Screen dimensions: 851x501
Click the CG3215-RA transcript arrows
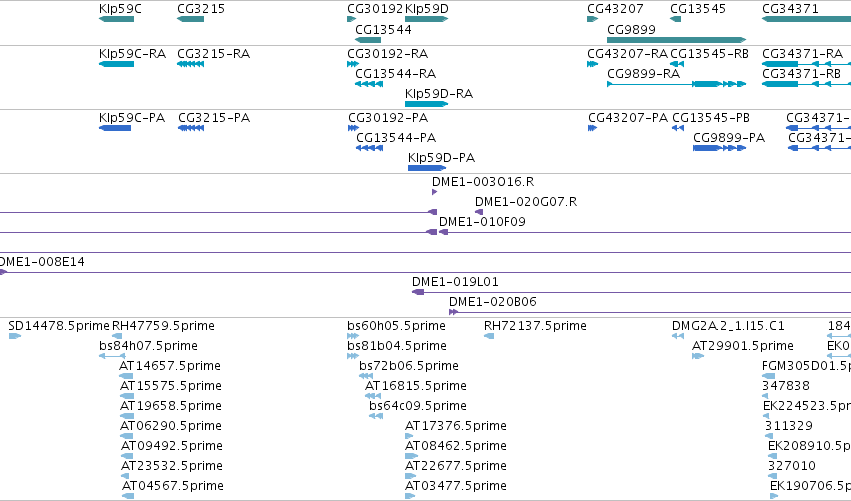pos(190,64)
